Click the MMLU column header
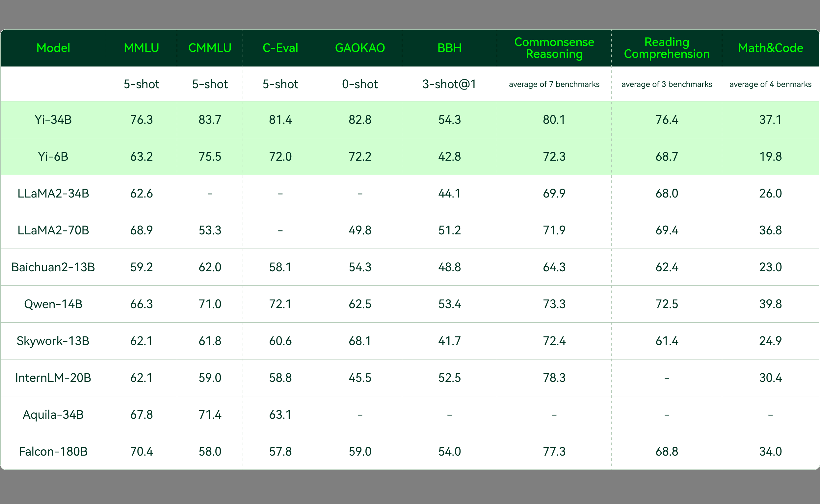The width and height of the screenshot is (820, 504). 141,48
